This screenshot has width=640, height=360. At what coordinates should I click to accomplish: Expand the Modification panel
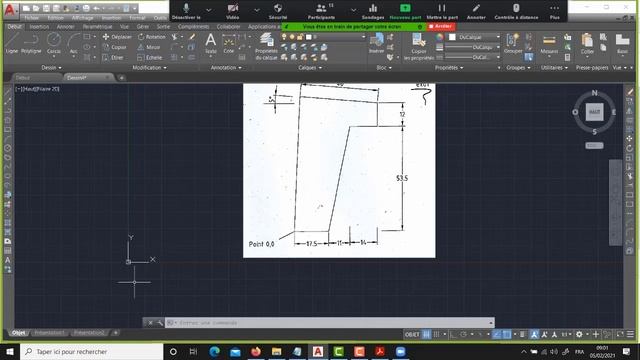[x=149, y=68]
